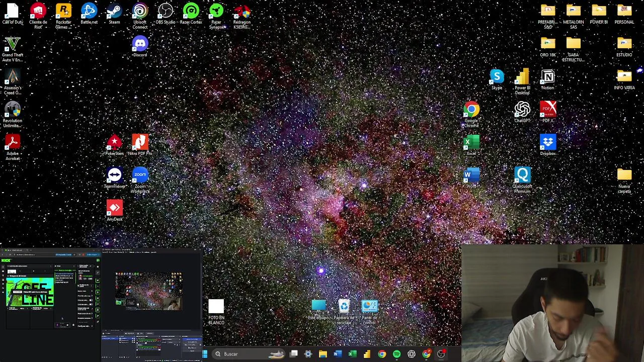Click the Google Chrome desktop shortcut
Viewport: 644px width, 362px height.
coord(471,115)
